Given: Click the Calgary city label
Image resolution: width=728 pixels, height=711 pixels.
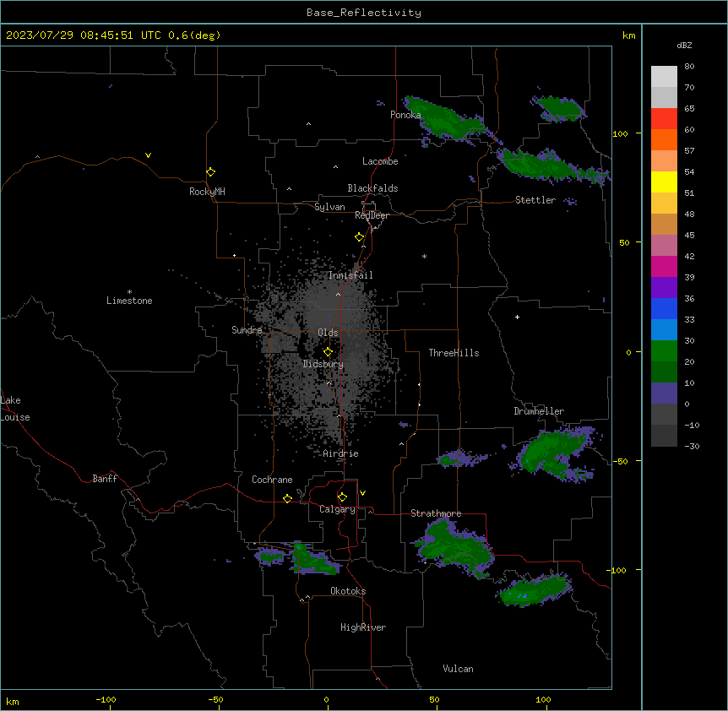Looking at the screenshot, I should [x=337, y=509].
